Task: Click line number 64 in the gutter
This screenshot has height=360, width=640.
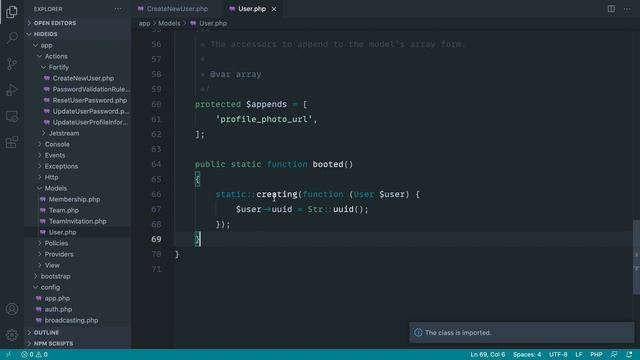Action: tap(156, 164)
